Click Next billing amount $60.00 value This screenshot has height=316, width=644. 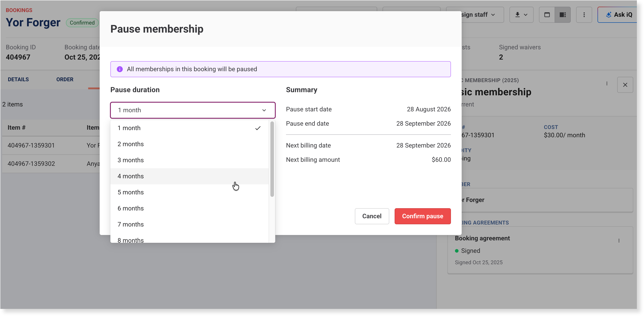(x=441, y=160)
